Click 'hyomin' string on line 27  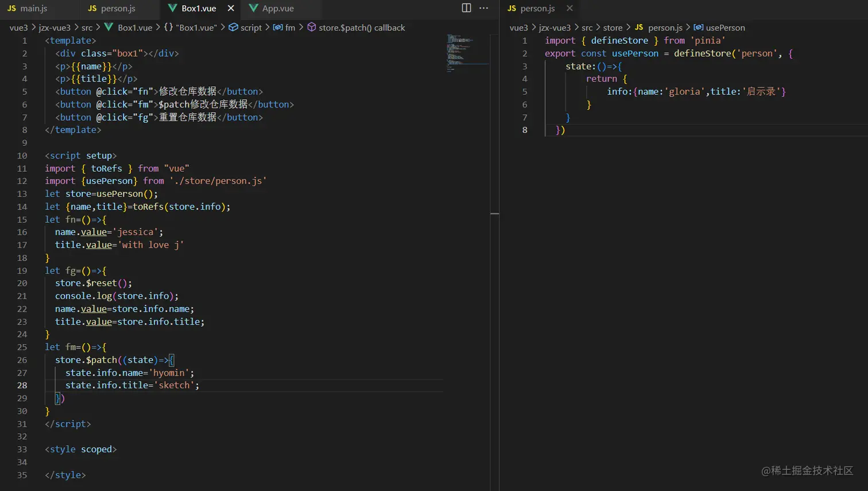click(x=169, y=373)
